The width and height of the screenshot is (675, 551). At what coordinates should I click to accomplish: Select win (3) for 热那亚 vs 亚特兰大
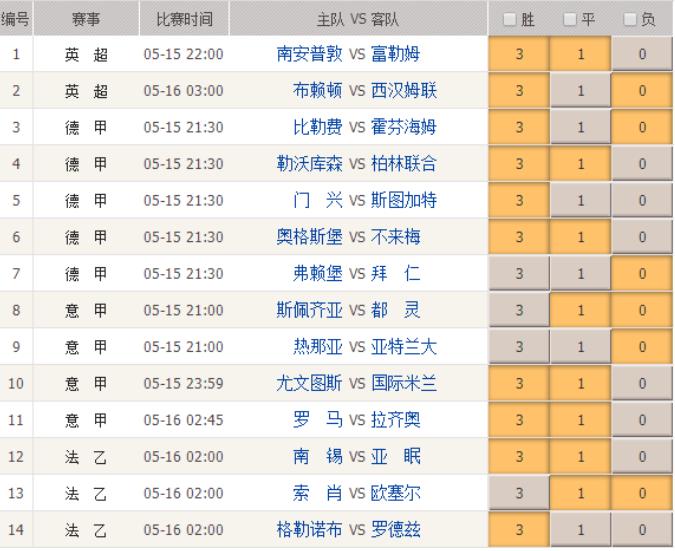pyautogui.click(x=519, y=347)
